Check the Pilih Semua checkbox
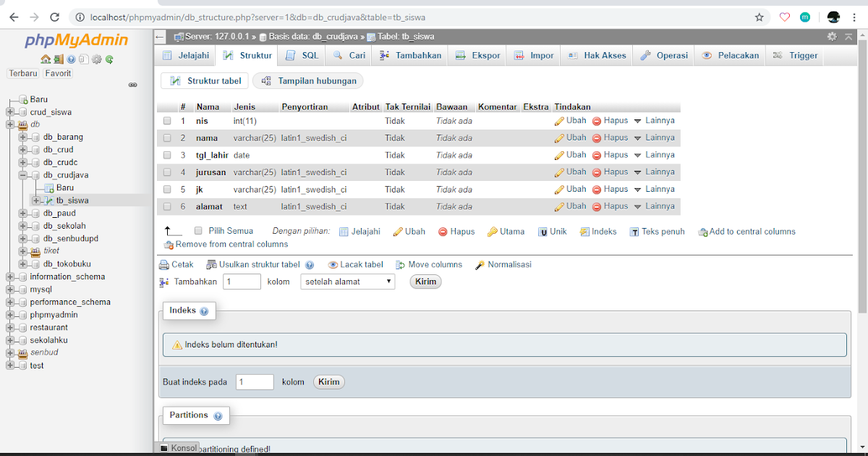The image size is (868, 456). 197,231
